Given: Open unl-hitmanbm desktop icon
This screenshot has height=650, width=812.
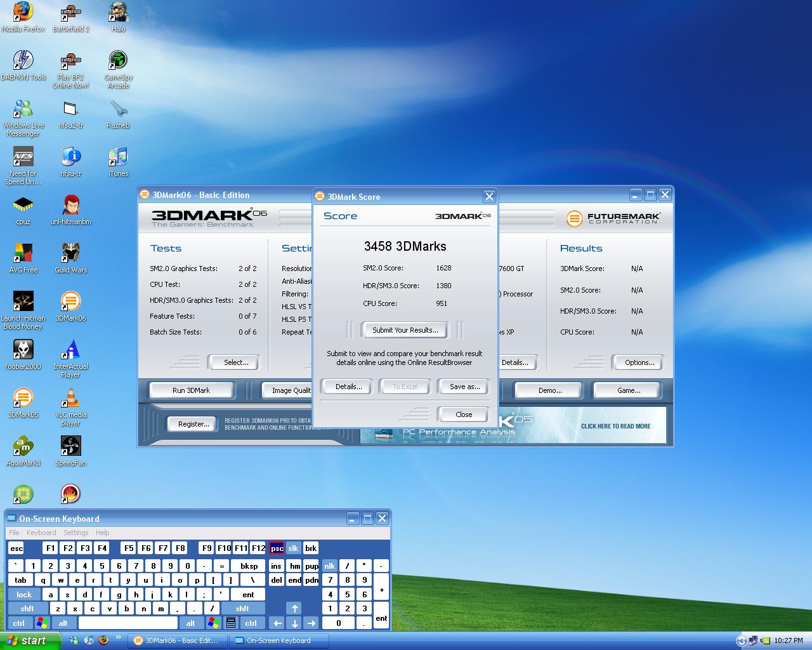Looking at the screenshot, I should [x=70, y=210].
